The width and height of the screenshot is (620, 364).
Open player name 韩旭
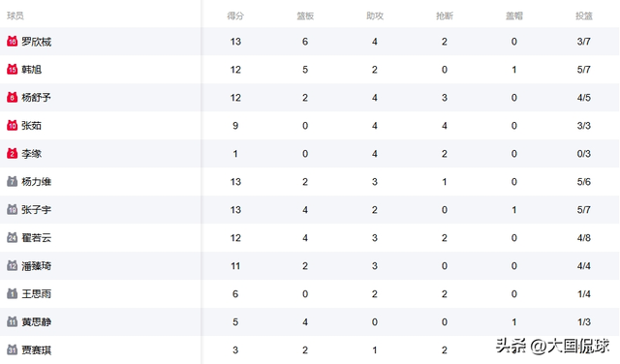click(31, 70)
